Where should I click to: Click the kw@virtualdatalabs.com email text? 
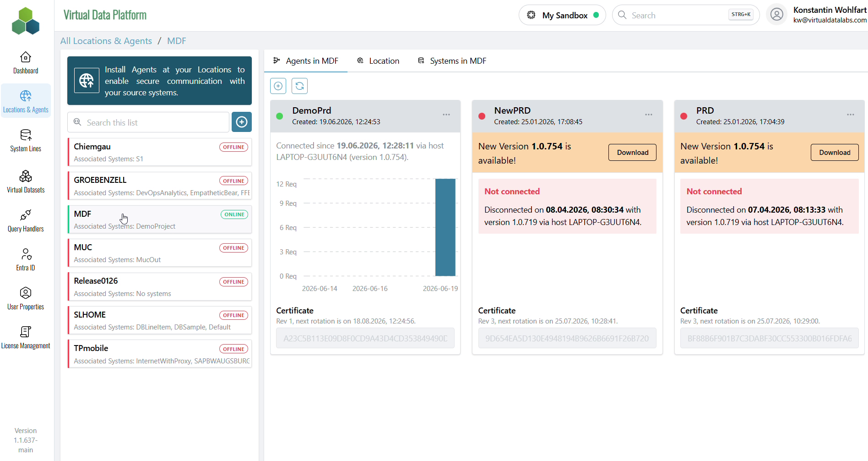[x=830, y=20]
